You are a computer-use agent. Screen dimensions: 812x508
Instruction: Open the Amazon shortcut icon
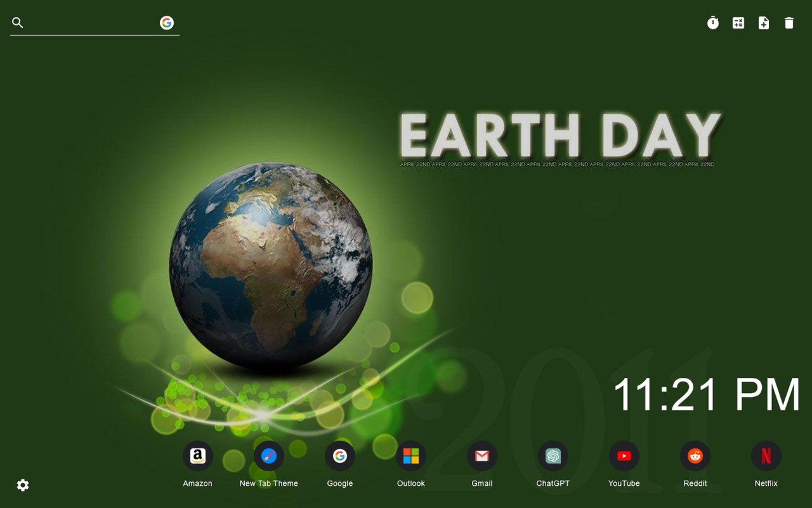click(x=198, y=456)
